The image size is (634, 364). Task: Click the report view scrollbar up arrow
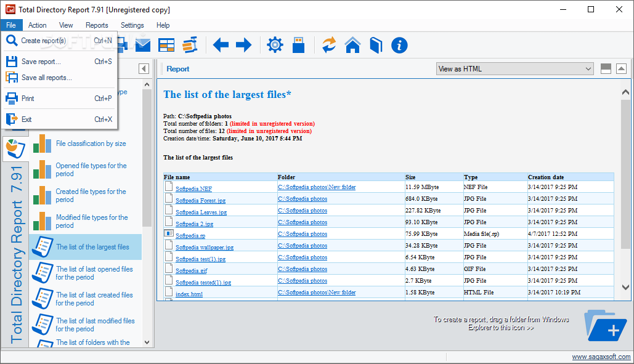point(625,92)
